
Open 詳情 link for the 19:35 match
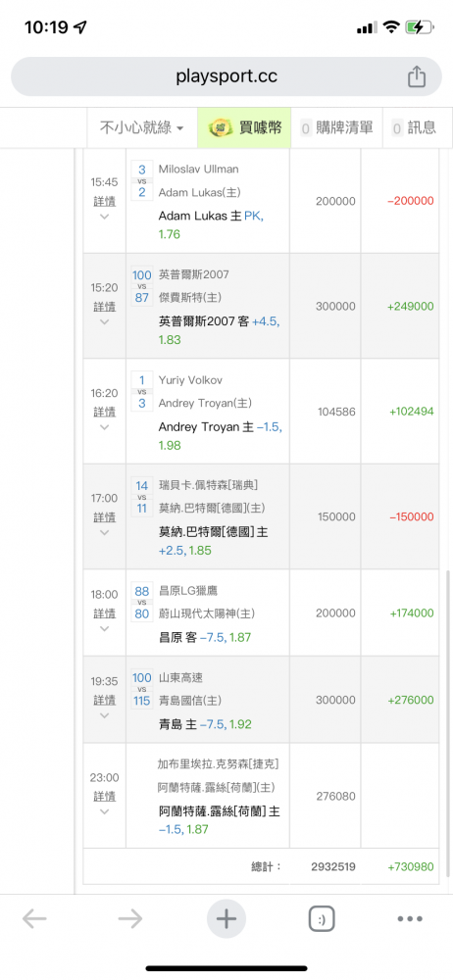(105, 700)
